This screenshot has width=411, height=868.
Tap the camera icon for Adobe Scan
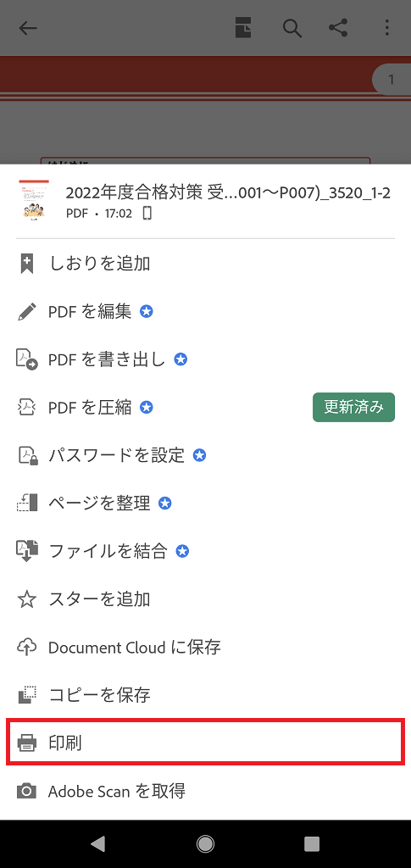(26, 791)
